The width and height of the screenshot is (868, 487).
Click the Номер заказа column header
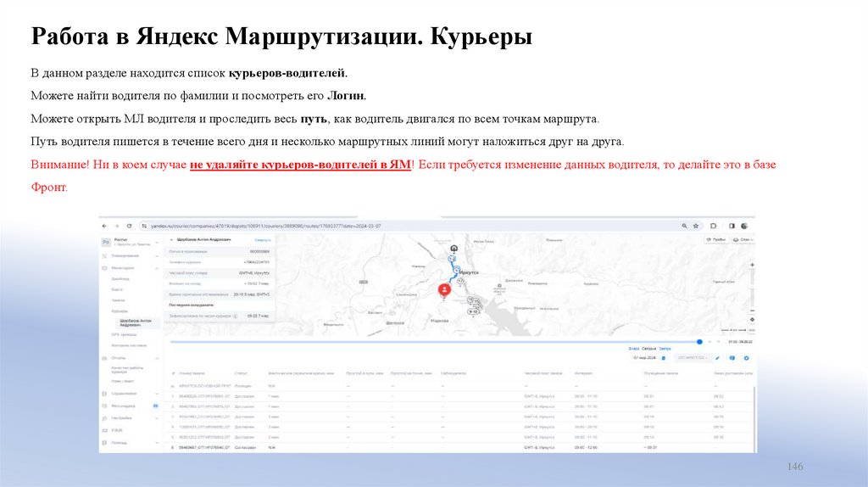click(192, 373)
